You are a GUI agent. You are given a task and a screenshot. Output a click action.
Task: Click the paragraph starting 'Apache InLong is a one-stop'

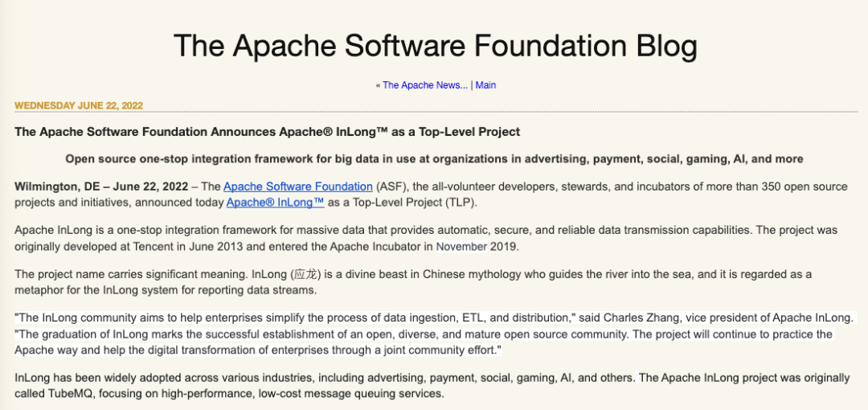click(x=426, y=238)
